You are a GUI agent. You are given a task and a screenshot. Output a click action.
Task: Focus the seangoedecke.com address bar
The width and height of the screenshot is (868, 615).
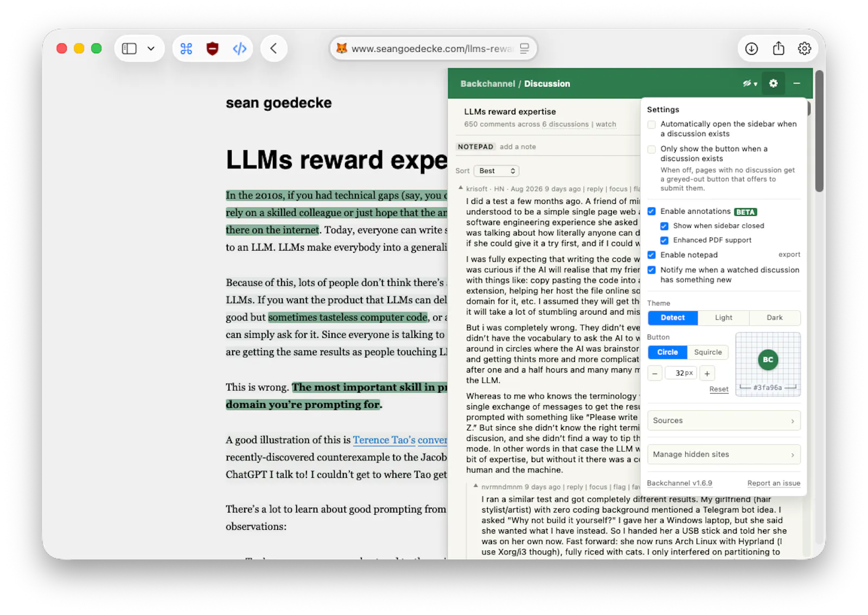pyautogui.click(x=433, y=48)
